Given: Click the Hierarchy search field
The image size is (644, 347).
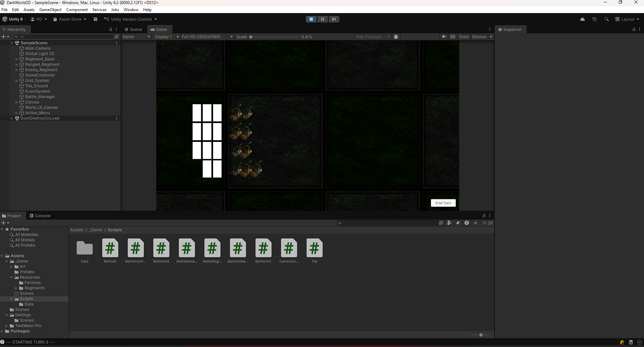Looking at the screenshot, I should click(64, 37).
